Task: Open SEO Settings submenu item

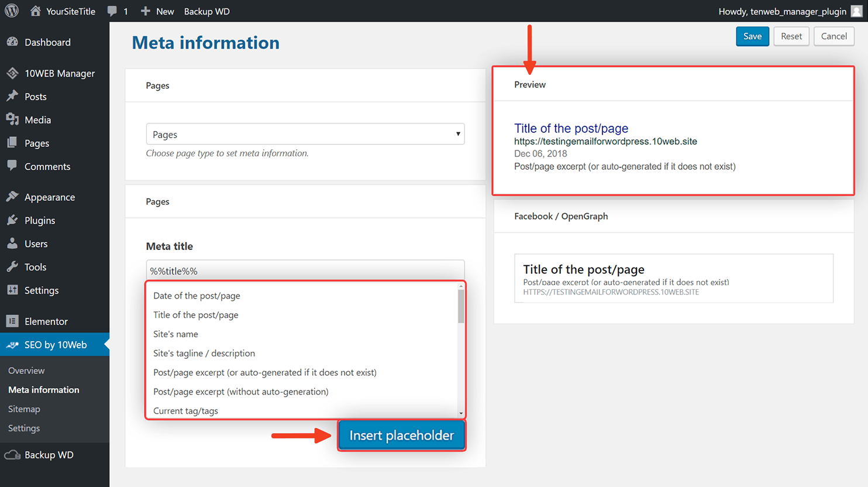Action: pyautogui.click(x=24, y=428)
